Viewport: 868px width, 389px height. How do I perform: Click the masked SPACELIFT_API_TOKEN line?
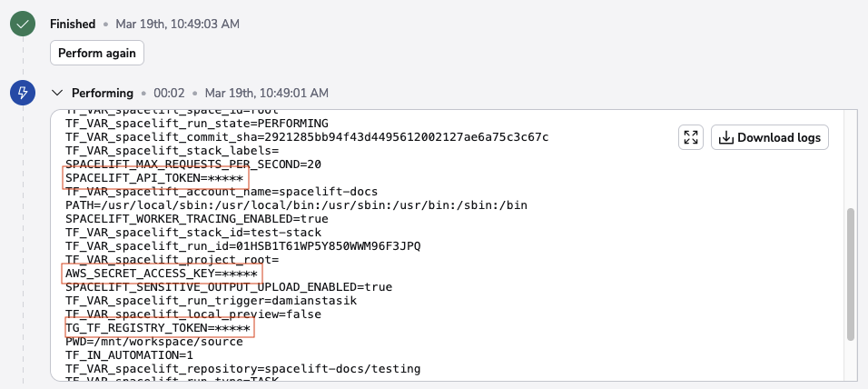point(153,178)
